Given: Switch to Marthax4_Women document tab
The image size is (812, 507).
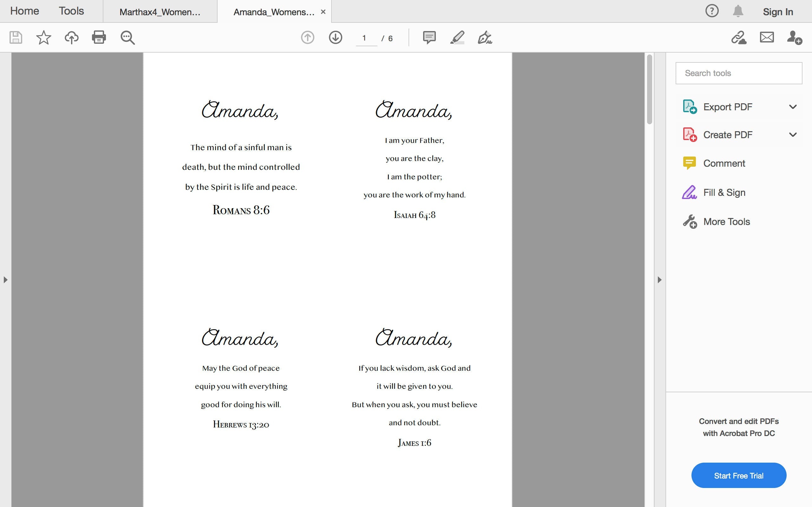Looking at the screenshot, I should [x=160, y=12].
